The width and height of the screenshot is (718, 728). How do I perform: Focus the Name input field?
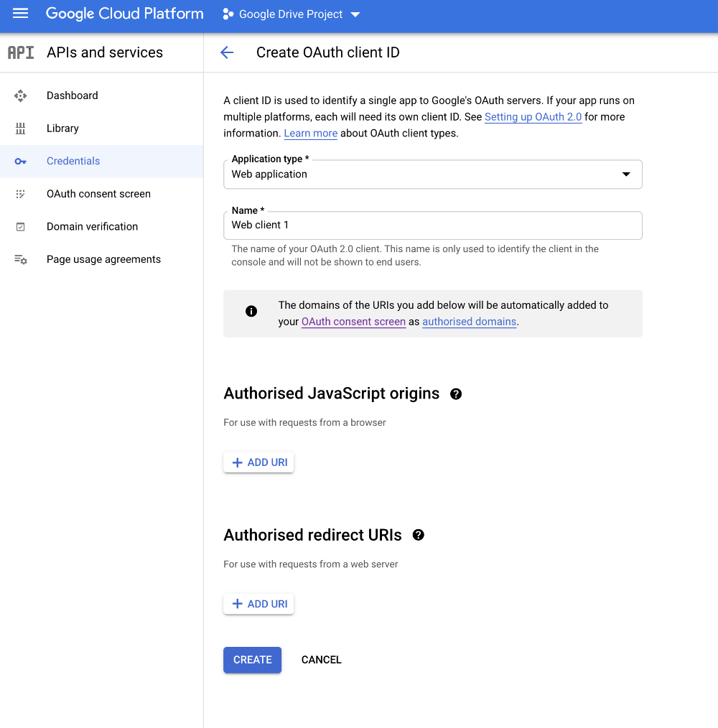(x=433, y=225)
